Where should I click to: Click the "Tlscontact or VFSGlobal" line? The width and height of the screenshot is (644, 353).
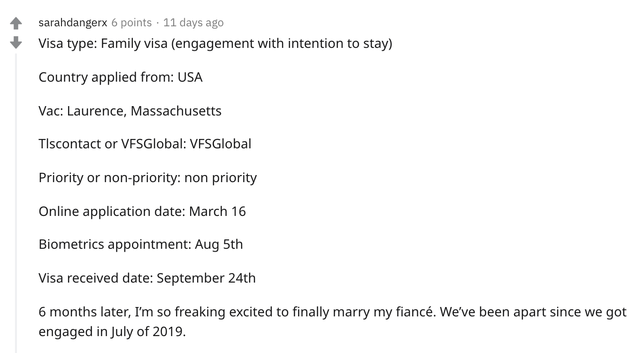tap(145, 144)
